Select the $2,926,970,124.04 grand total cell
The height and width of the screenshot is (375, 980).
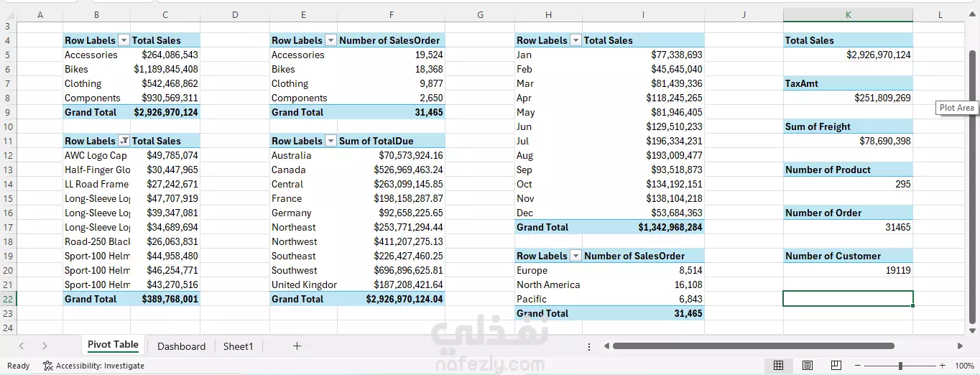tap(391, 299)
